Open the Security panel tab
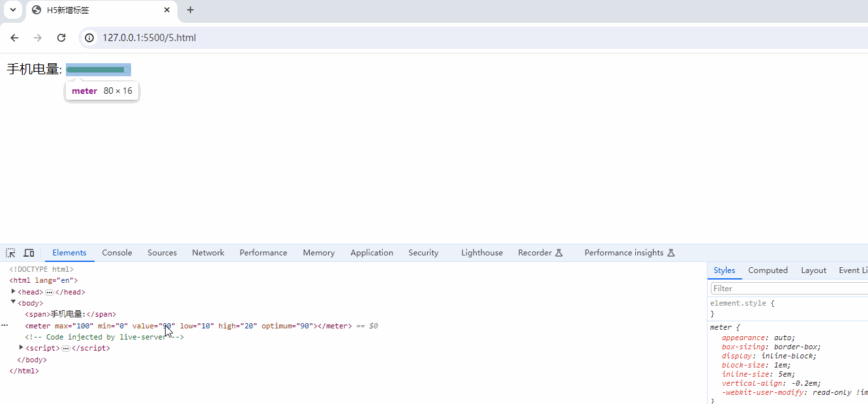The image size is (868, 404). (423, 253)
